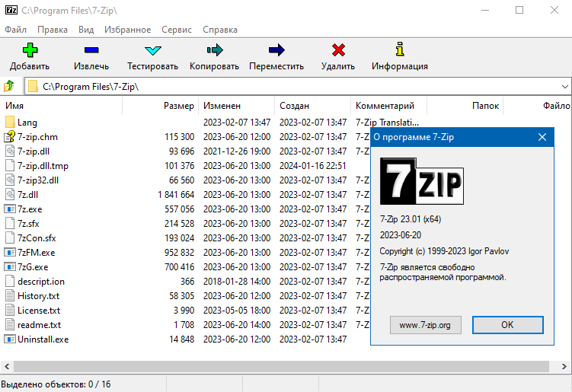This screenshot has height=392, width=572.
Task: Click the scrollbar left arrow
Action: pos(7,366)
